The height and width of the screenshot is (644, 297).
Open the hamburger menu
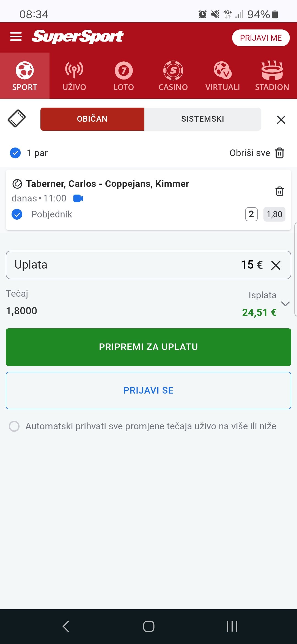(16, 37)
